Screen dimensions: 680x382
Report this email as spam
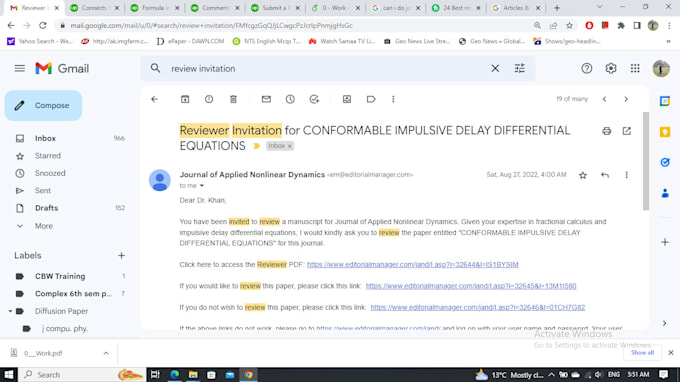[209, 99]
